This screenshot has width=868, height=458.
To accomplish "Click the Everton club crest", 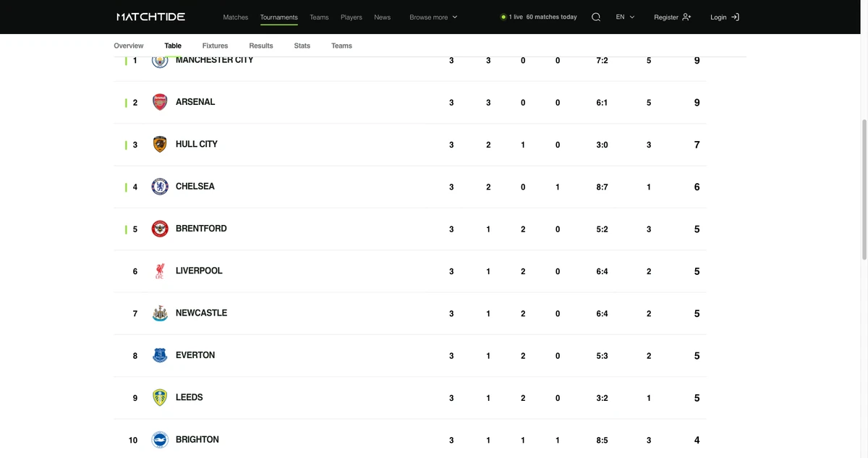I will click(160, 355).
